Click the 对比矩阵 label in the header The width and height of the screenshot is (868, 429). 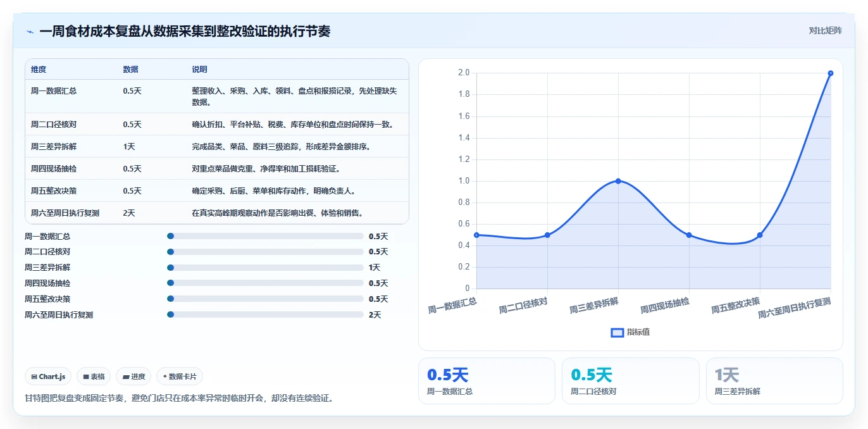point(825,30)
